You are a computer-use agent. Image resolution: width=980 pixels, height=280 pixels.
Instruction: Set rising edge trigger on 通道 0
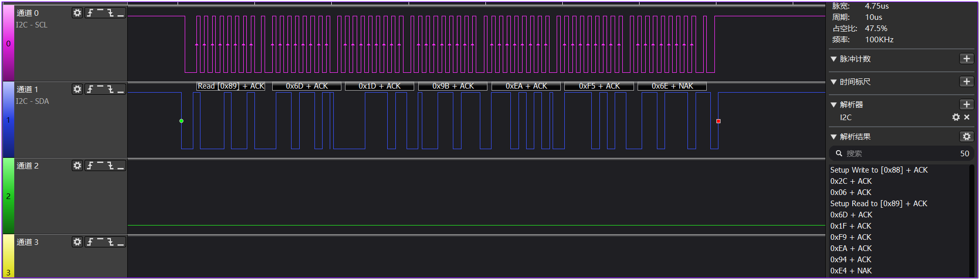(x=90, y=13)
